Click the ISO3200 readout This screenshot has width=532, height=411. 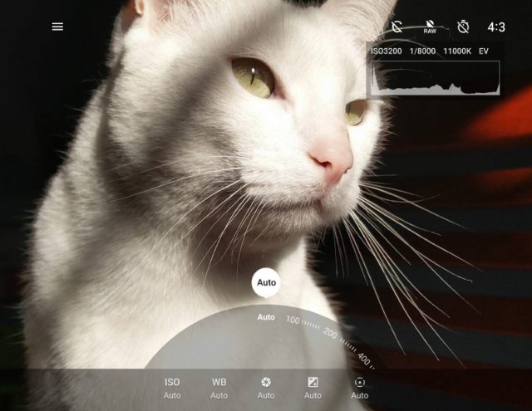[386, 51]
